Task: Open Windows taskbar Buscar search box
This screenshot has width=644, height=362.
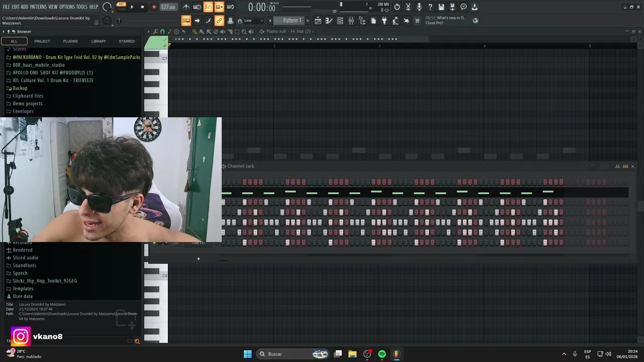Action: 293,354
